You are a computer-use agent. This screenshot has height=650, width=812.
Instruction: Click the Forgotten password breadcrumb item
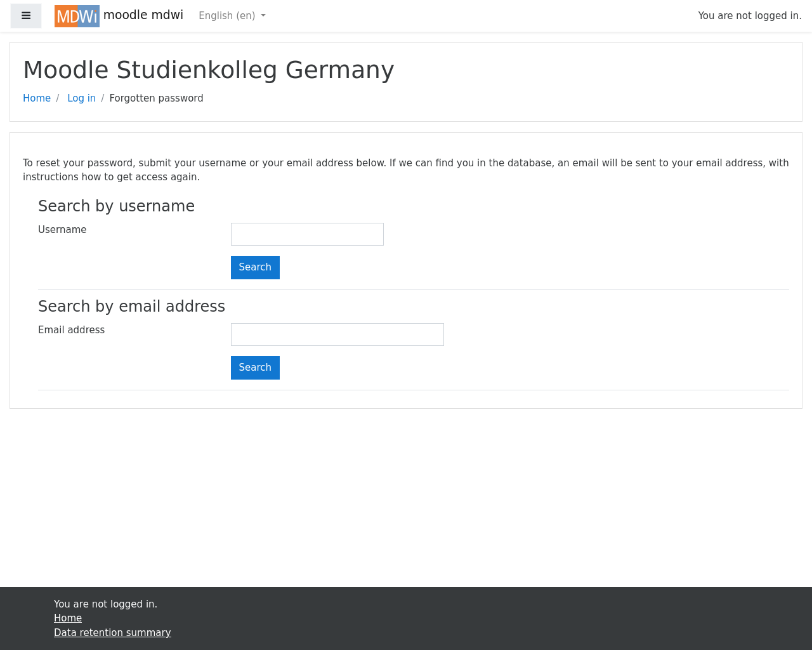(156, 98)
